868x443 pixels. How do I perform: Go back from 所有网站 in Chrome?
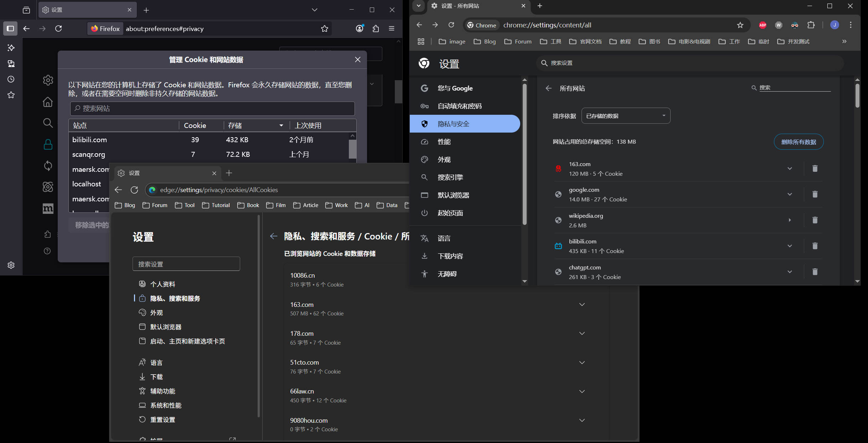(548, 88)
